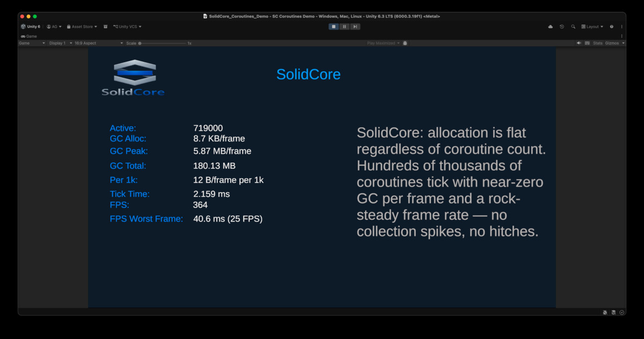This screenshot has height=339, width=644.
Task: Click the 'Per 1k:' label
Action: 124,180
